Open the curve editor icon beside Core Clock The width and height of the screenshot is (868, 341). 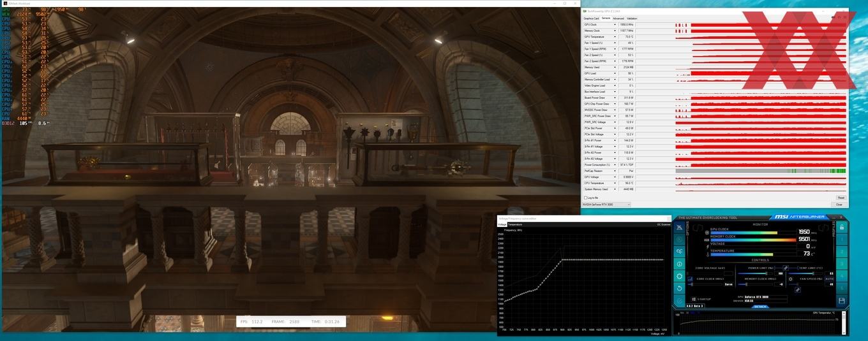pos(690,279)
